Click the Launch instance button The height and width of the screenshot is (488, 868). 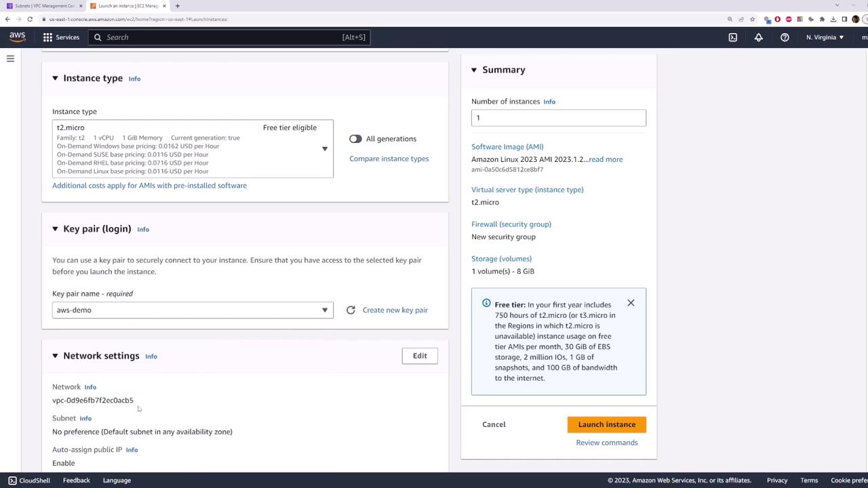click(x=607, y=424)
